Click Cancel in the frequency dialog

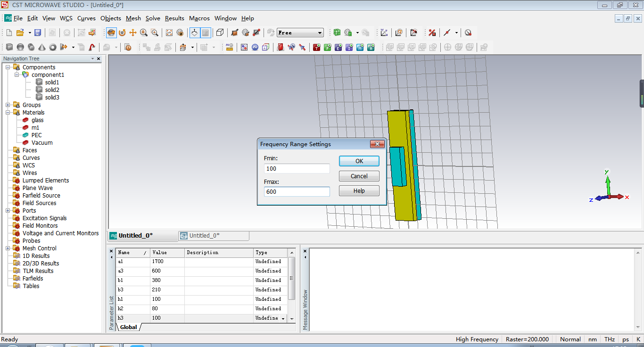[x=359, y=176]
